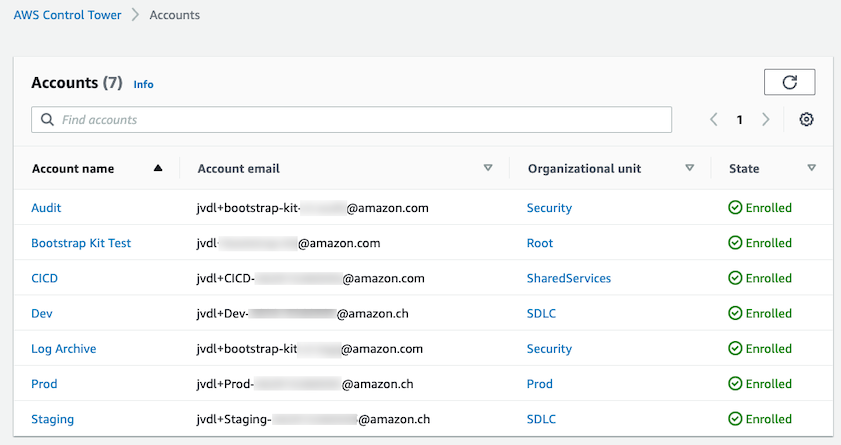The width and height of the screenshot is (841, 445).
Task: Click the search magnifier icon
Action: click(x=47, y=120)
